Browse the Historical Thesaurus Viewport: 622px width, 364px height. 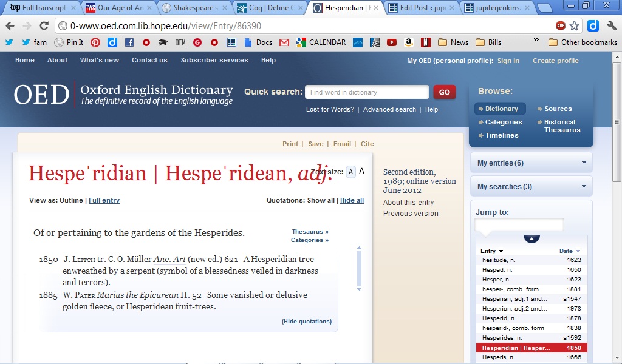pyautogui.click(x=559, y=126)
